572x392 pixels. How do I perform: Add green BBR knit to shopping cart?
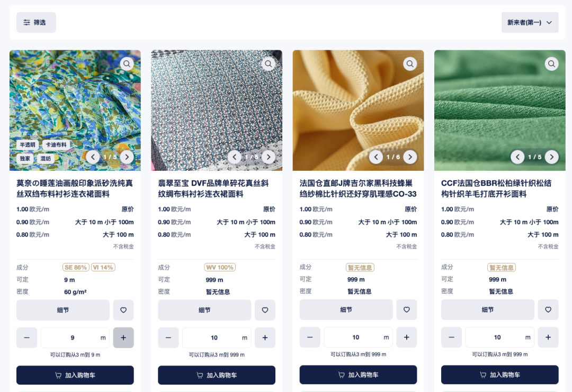pyautogui.click(x=500, y=375)
